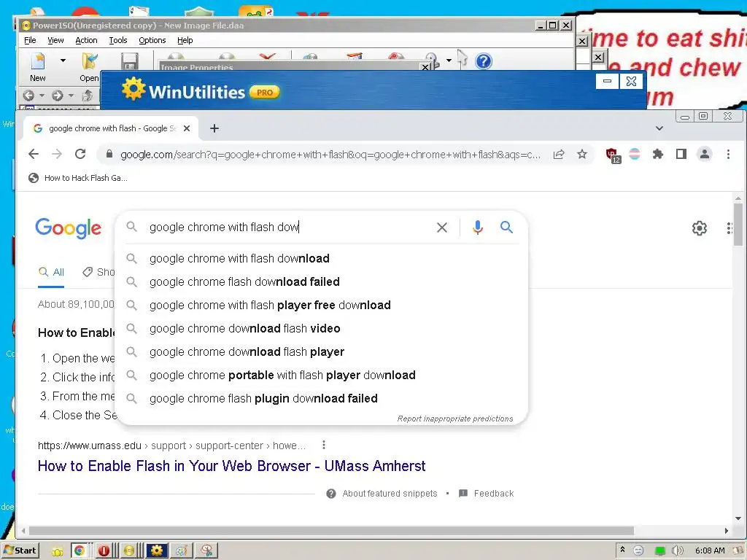Viewport: 747px width, 560px height.
Task: Open options dots beside umass.edu URL
Action: 324,445
